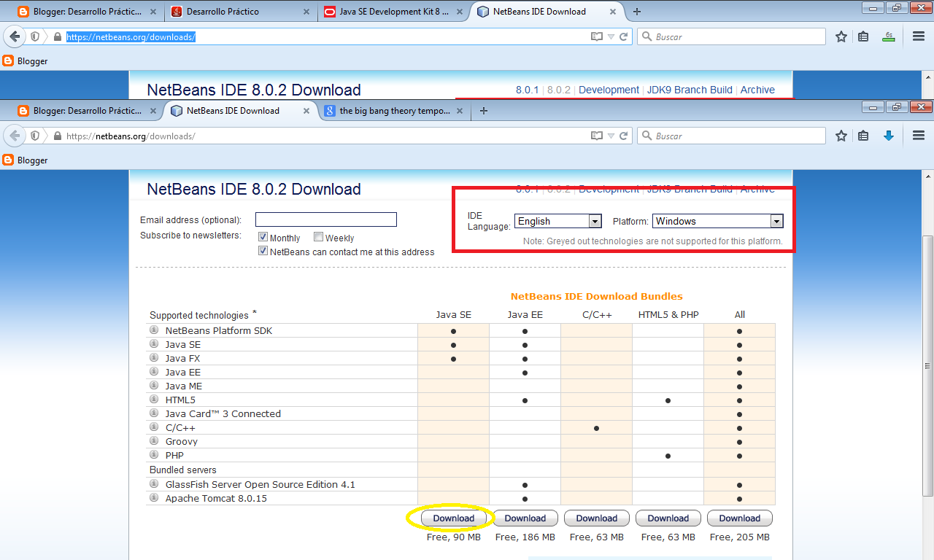Download the Java SE bundle
The height and width of the screenshot is (560, 934).
pyautogui.click(x=453, y=518)
